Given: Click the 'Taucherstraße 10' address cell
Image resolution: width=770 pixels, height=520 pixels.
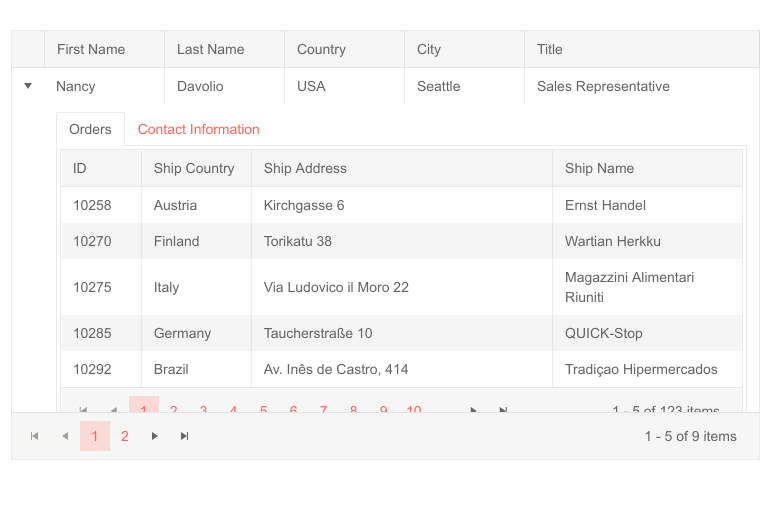Looking at the screenshot, I should coord(402,333).
